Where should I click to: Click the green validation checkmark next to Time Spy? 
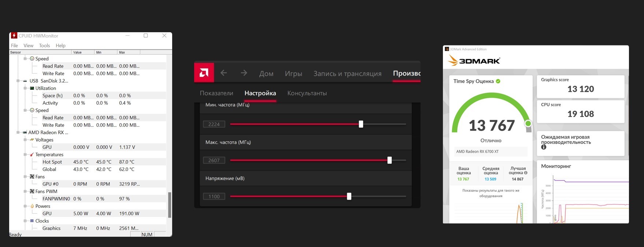coord(498,81)
